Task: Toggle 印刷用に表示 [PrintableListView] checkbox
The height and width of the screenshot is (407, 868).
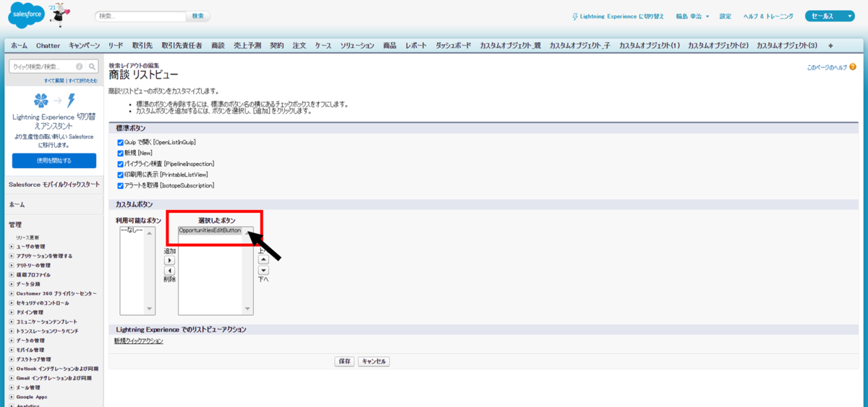Action: pos(120,175)
